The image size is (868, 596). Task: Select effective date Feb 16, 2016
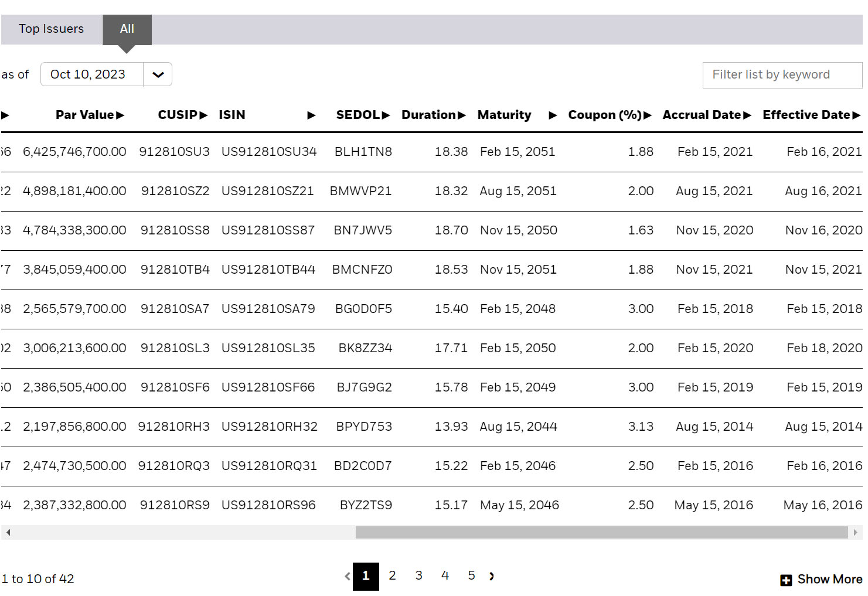click(824, 466)
